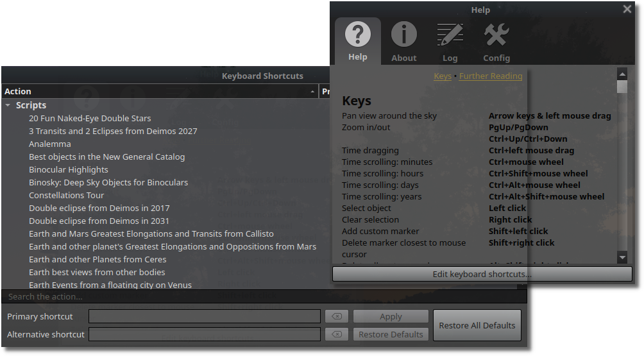This screenshot has height=356, width=644.
Task: Focus the Alternative shortcut input field
Action: coord(205,334)
